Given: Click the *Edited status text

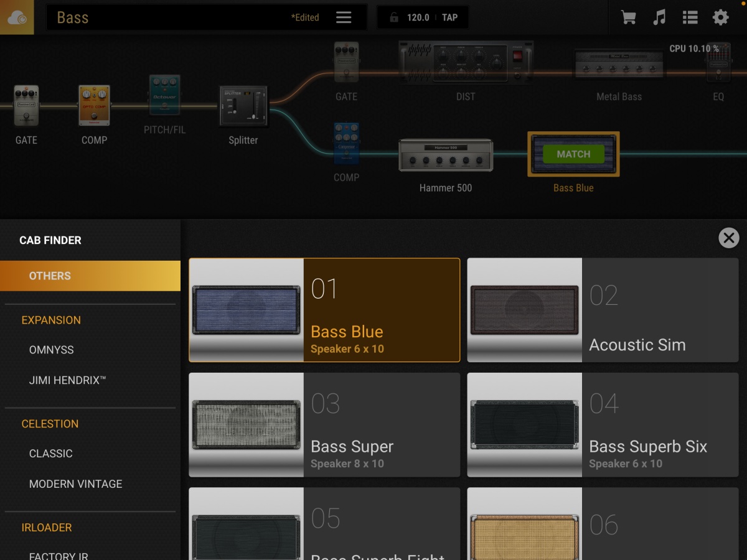Looking at the screenshot, I should coord(305,17).
